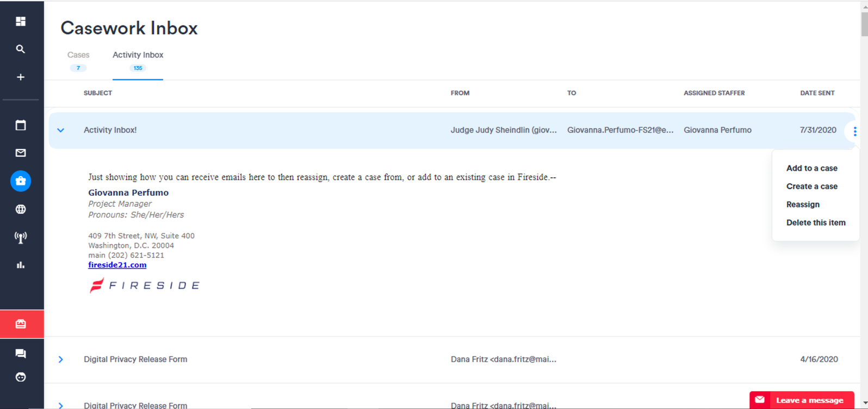The height and width of the screenshot is (409, 868).
Task: Follow the fireside21.com link
Action: (117, 265)
